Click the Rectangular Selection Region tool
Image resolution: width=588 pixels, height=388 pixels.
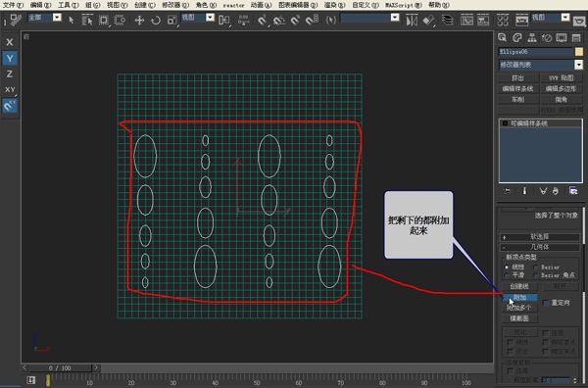[x=104, y=20]
